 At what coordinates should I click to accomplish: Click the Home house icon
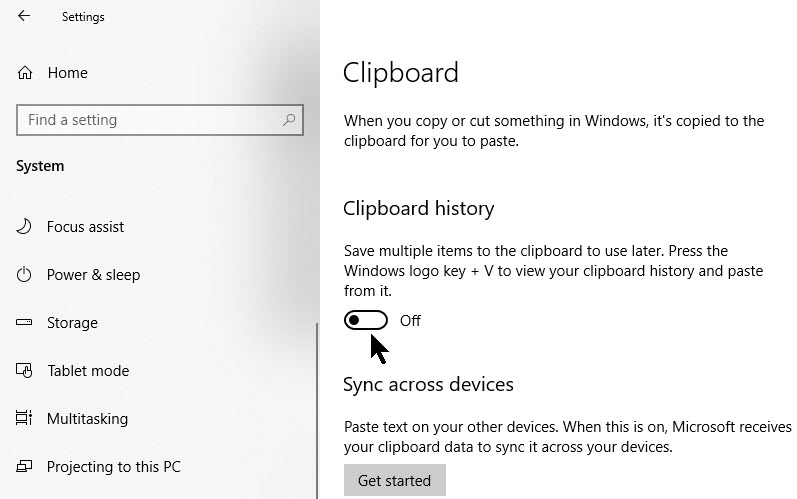click(25, 73)
